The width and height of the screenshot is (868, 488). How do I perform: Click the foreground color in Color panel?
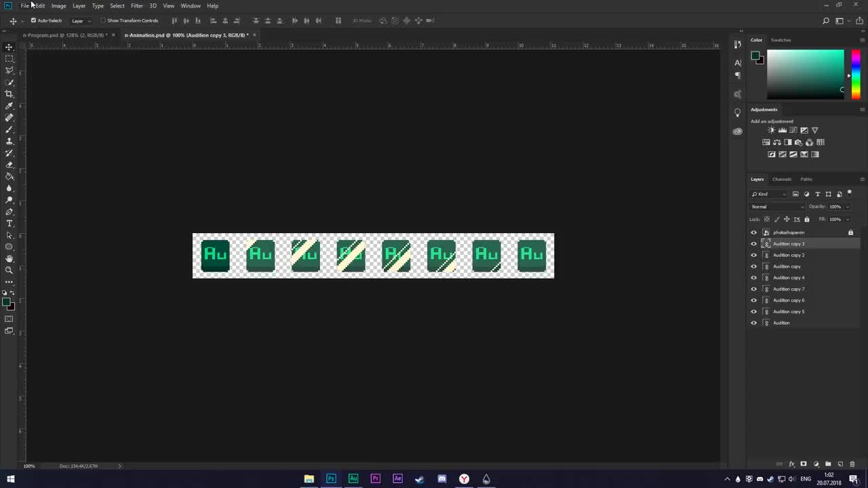coord(755,56)
